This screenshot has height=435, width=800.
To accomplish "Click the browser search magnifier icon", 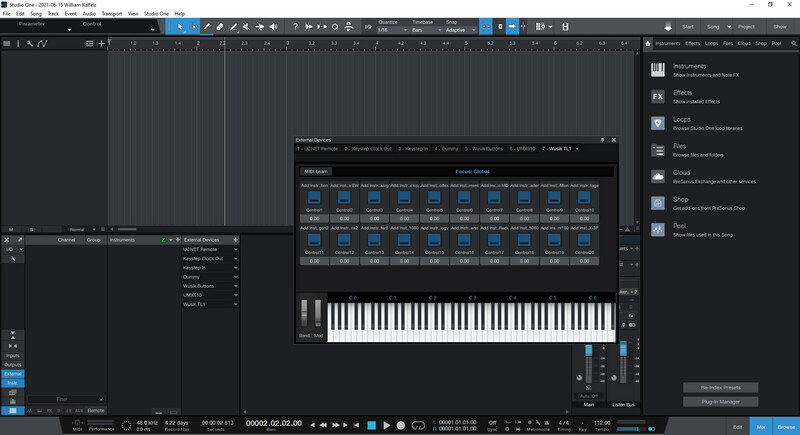I will (794, 43).
